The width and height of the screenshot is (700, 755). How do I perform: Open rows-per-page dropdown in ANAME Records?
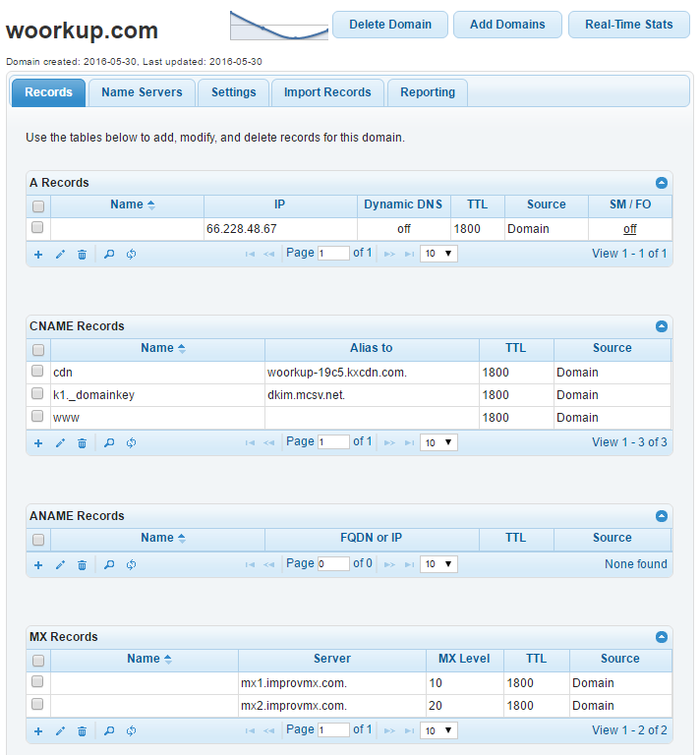(x=438, y=564)
